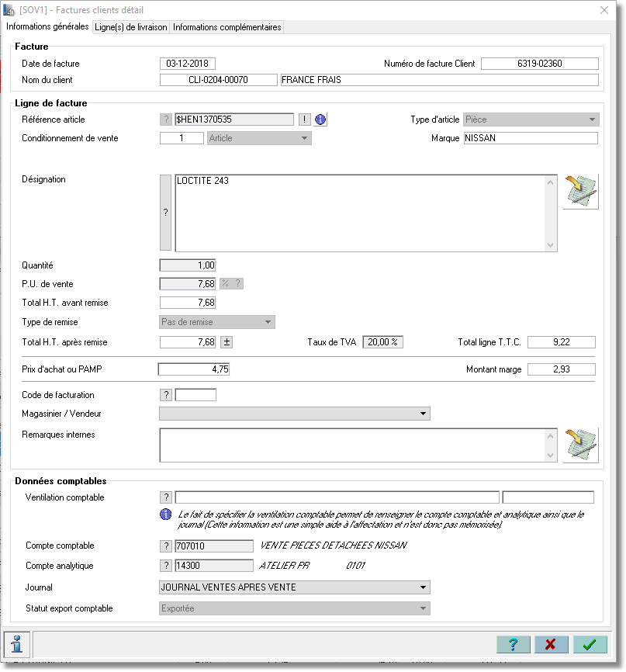This screenshot has height=672, width=626.
Task: Click the Total H.T. avant remise field
Action: (188, 303)
